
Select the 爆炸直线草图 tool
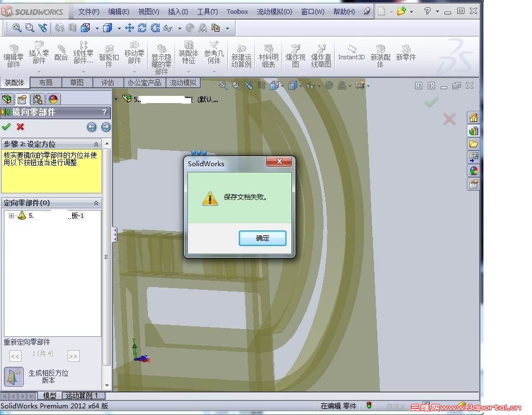coord(321,56)
